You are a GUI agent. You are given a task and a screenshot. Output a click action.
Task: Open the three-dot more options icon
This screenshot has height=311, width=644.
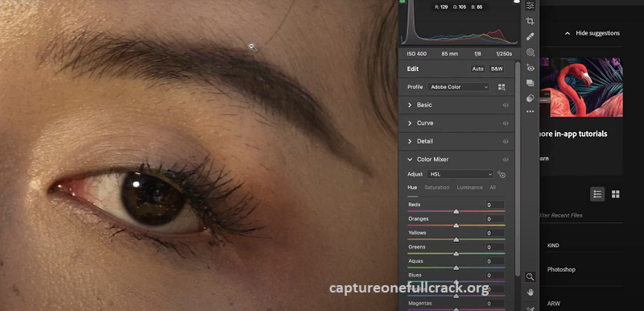click(530, 111)
